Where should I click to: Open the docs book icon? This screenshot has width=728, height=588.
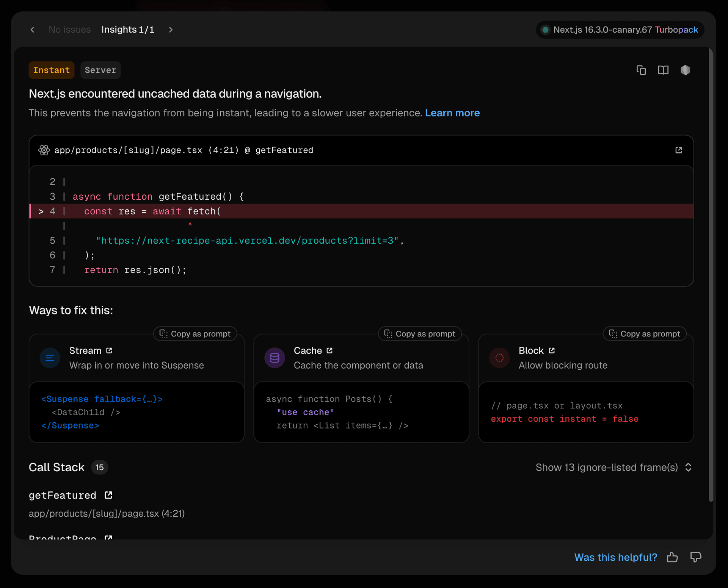(663, 70)
